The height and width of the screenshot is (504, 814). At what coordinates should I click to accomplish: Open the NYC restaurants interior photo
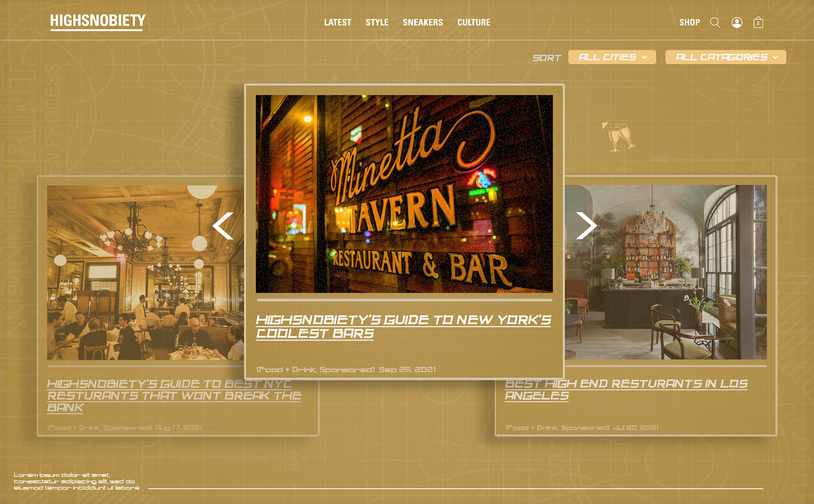click(145, 273)
